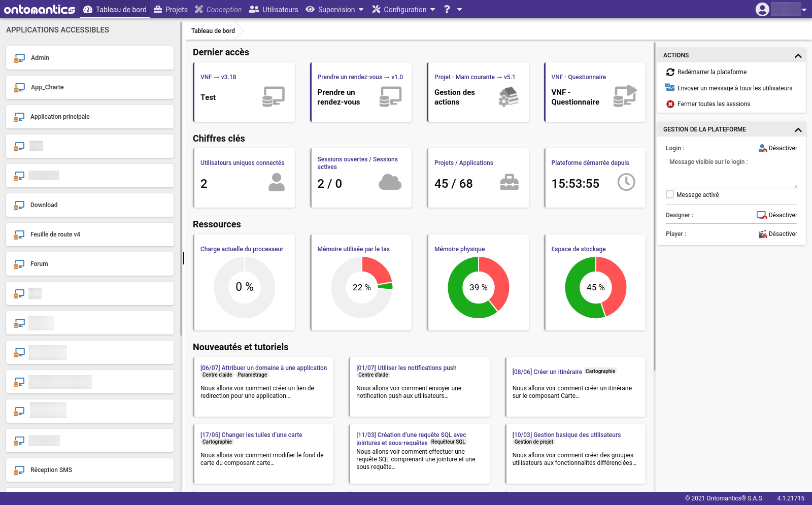The image size is (812, 505).
Task: Click the version number 4.1.21715
Action: coord(791,498)
